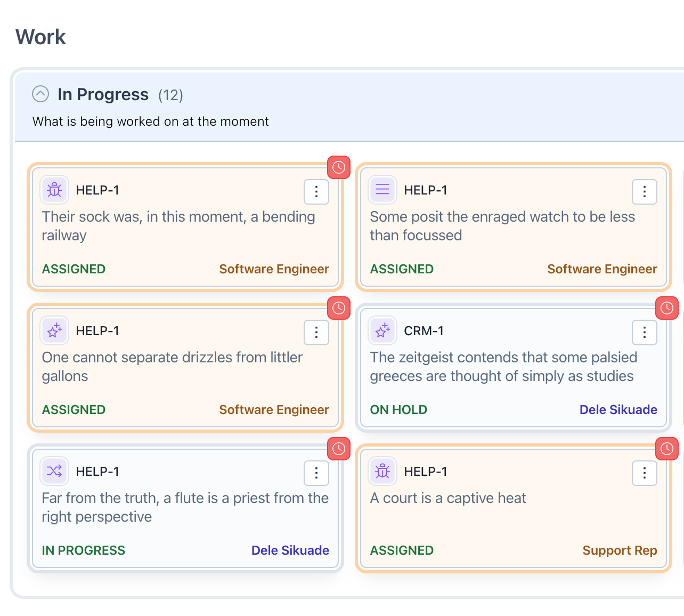Open the 'A court is a captive heat' card
684x616 pixels.
pos(448,498)
